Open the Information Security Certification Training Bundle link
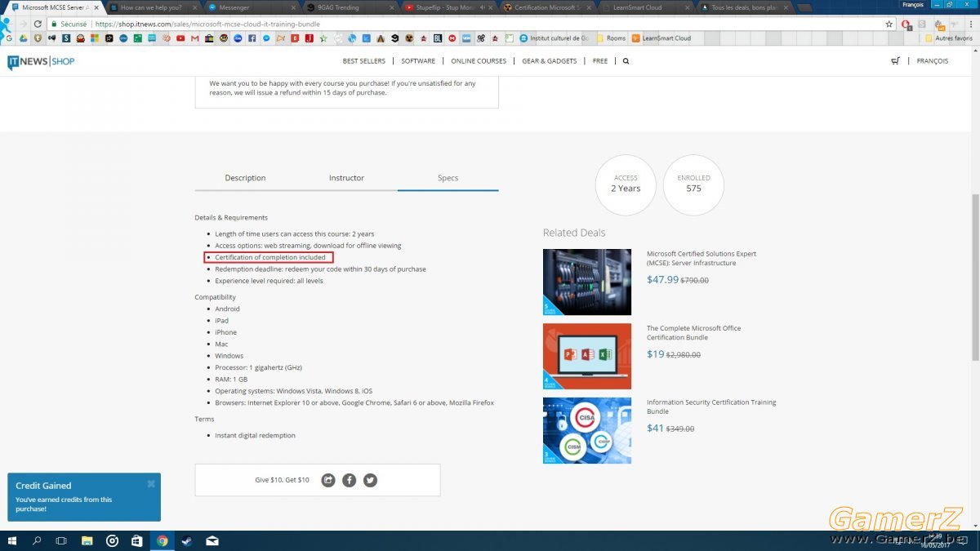Image resolution: width=980 pixels, height=551 pixels. click(711, 407)
